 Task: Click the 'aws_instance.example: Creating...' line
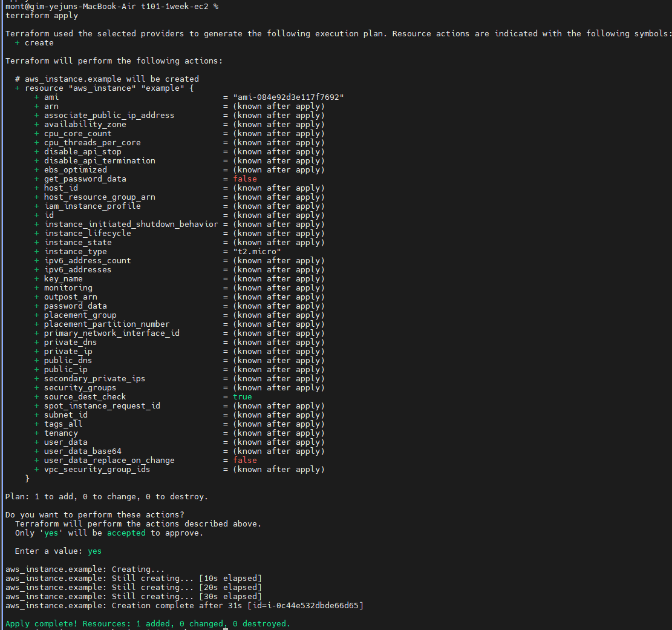[x=85, y=569]
